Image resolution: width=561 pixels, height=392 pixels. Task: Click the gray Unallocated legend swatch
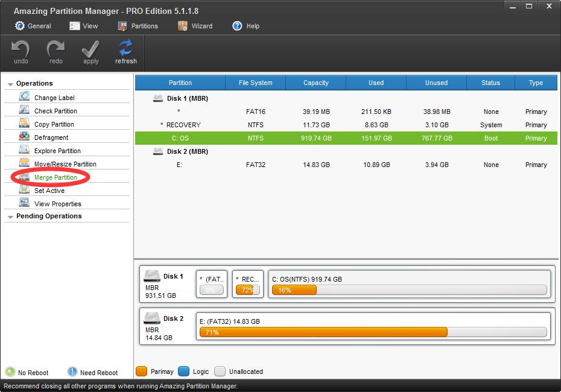(220, 371)
